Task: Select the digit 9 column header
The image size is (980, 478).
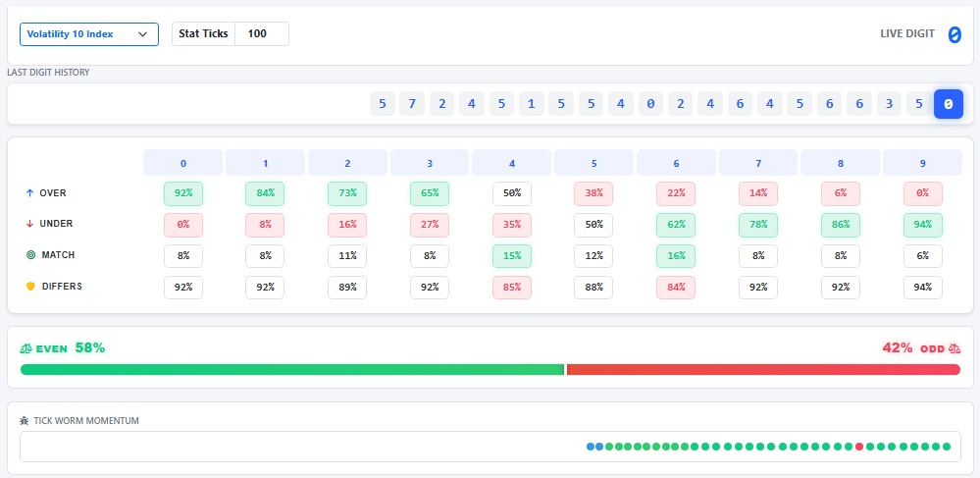Action: click(x=922, y=163)
